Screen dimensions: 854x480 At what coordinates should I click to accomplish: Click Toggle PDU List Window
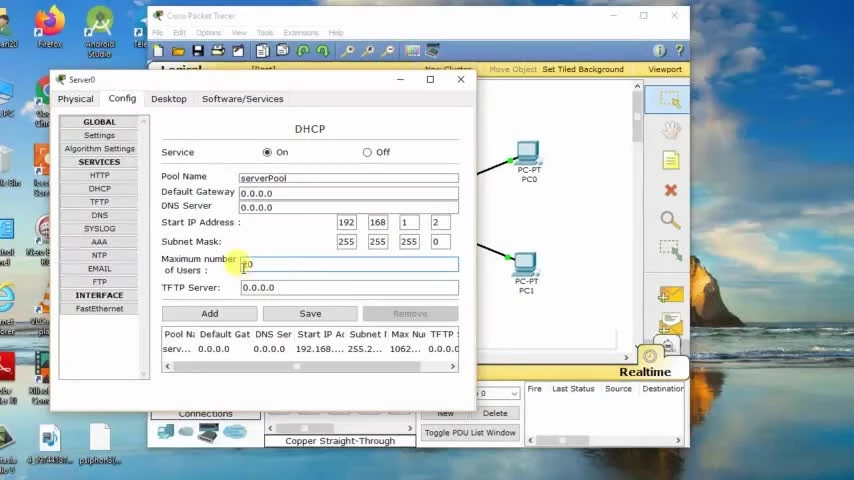(x=470, y=433)
